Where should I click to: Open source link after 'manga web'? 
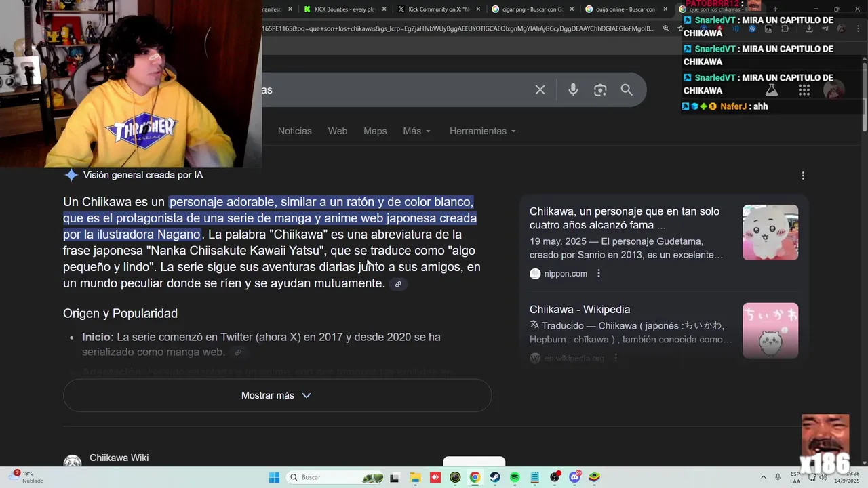238,352
